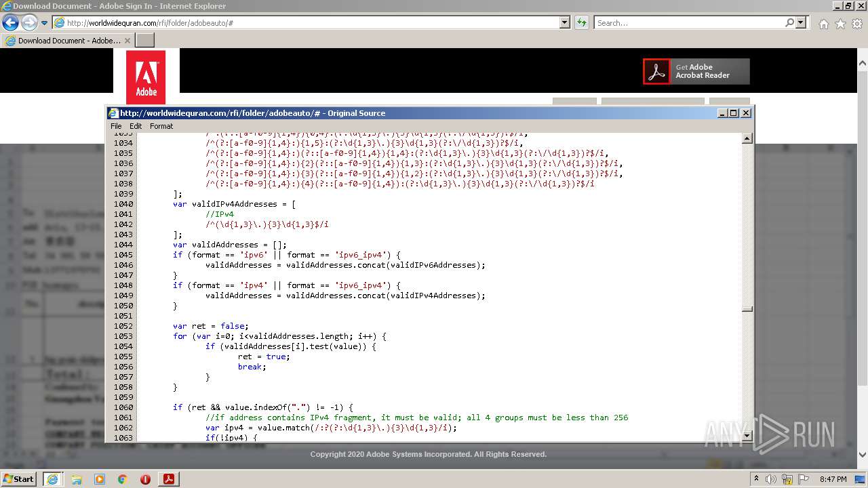Open recent pages dropdown arrow

coord(44,23)
